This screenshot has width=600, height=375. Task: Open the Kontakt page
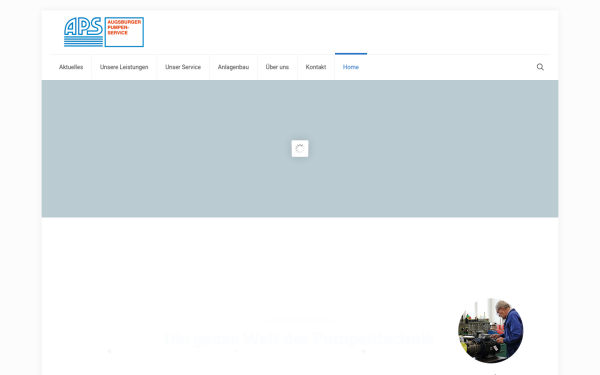316,67
